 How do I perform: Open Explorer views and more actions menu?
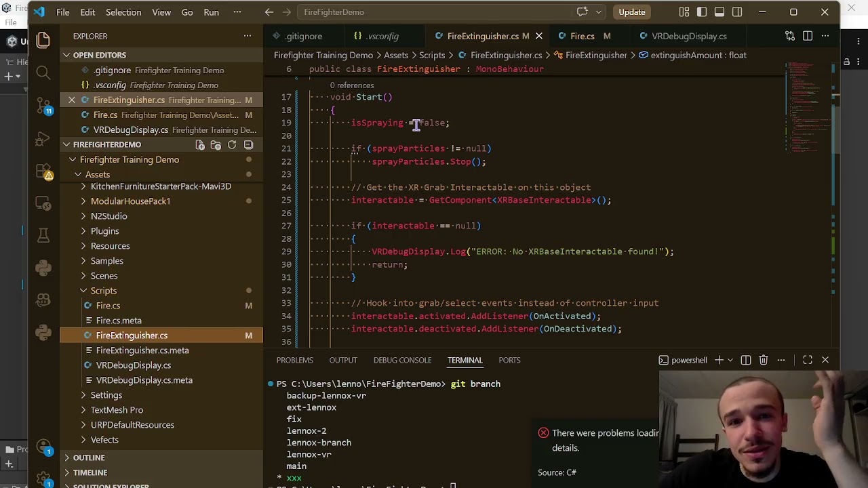point(248,36)
